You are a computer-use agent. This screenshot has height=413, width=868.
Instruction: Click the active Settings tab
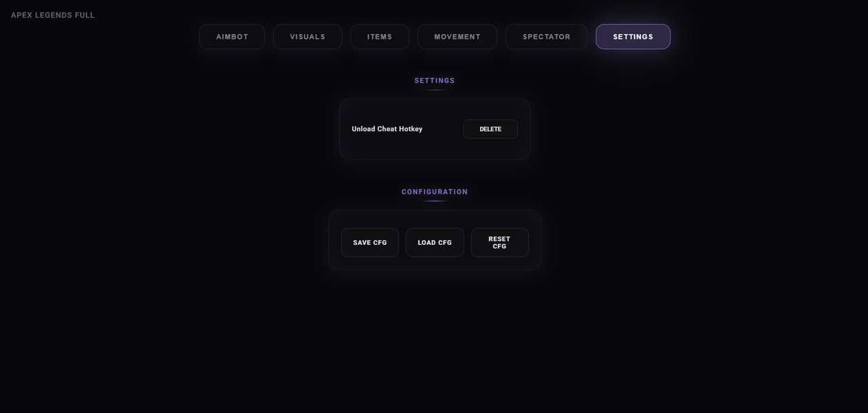click(x=633, y=37)
